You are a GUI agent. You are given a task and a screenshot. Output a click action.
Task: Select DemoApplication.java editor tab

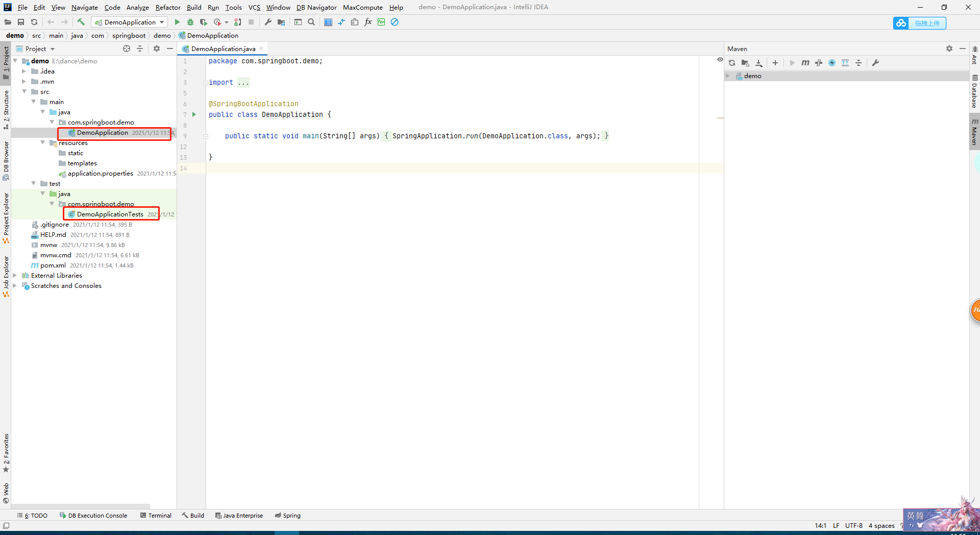click(x=223, y=49)
